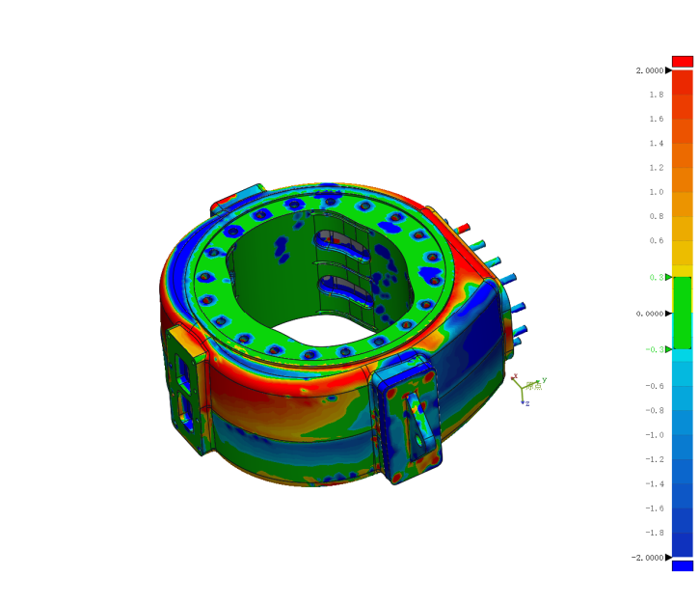Viewport: 700px width, 604px height.
Task: Click the -2.0000 value label in legend
Action: pyautogui.click(x=647, y=558)
